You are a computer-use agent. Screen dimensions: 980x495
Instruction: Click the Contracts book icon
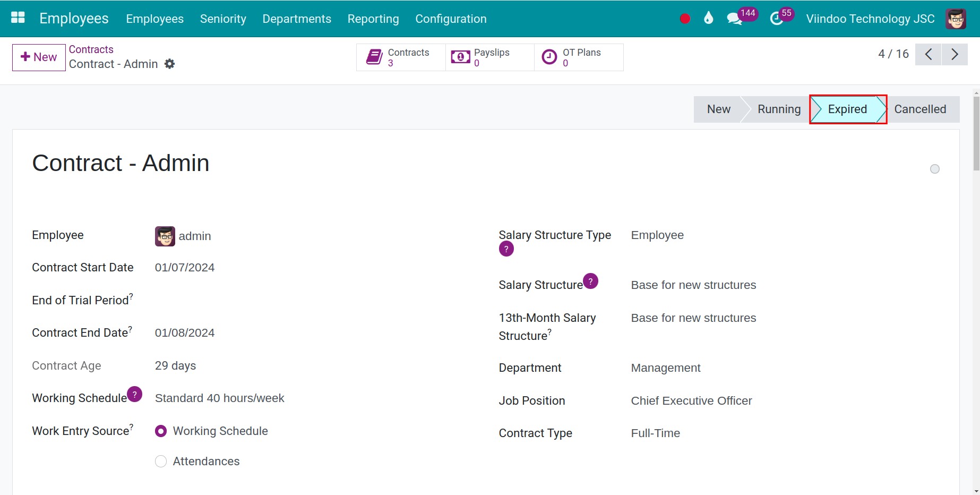(x=374, y=57)
